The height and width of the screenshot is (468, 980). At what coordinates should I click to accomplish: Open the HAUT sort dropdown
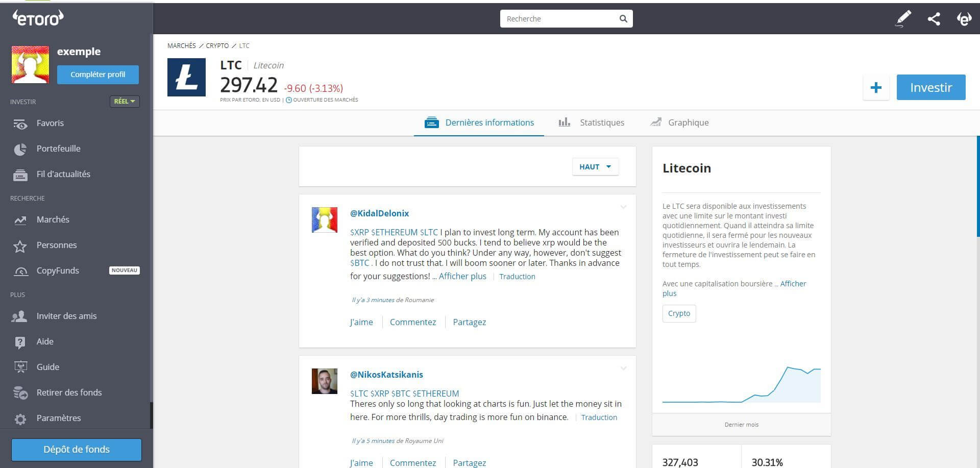595,167
